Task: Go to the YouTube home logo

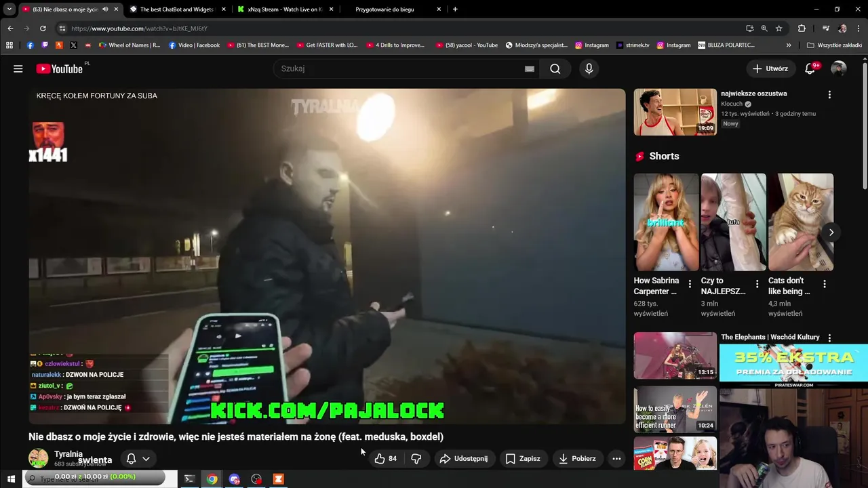Action: point(60,68)
